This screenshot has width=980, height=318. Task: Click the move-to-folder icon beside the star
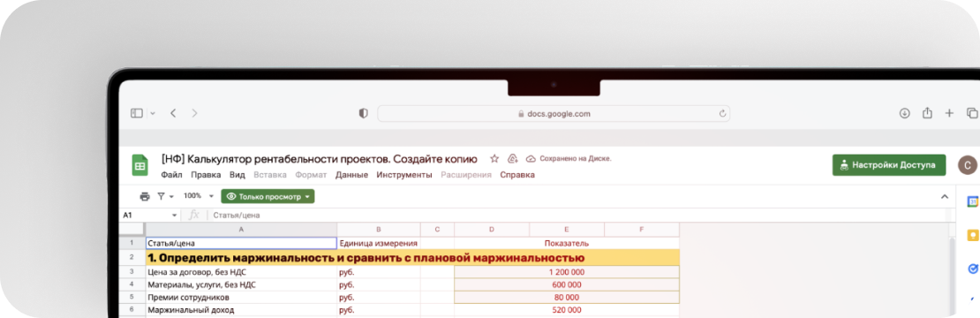(x=512, y=159)
